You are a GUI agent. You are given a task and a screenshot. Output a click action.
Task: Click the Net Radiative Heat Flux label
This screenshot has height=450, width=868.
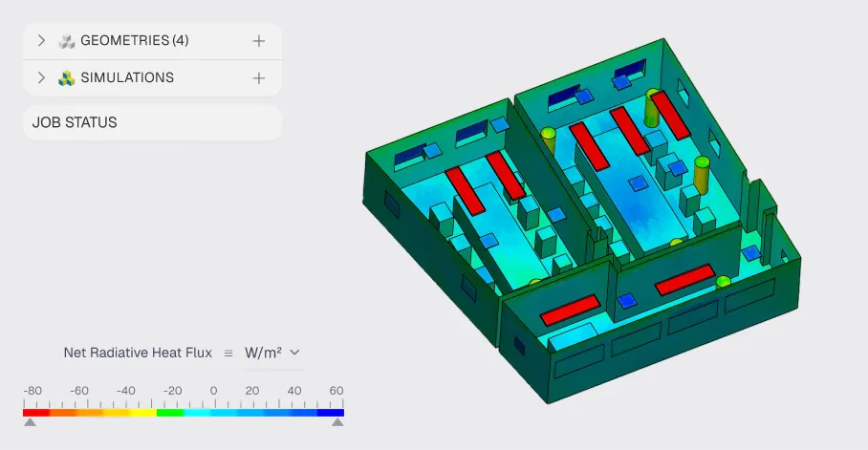138,353
